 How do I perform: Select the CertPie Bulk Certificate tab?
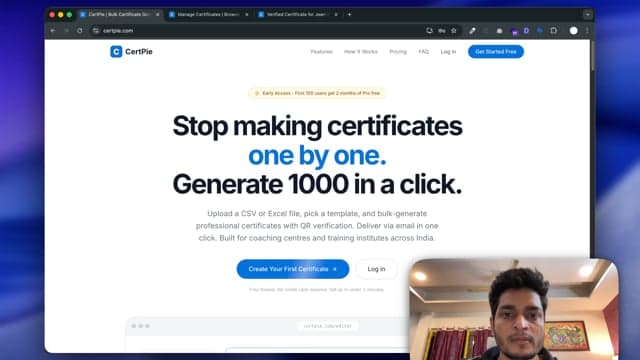119,14
